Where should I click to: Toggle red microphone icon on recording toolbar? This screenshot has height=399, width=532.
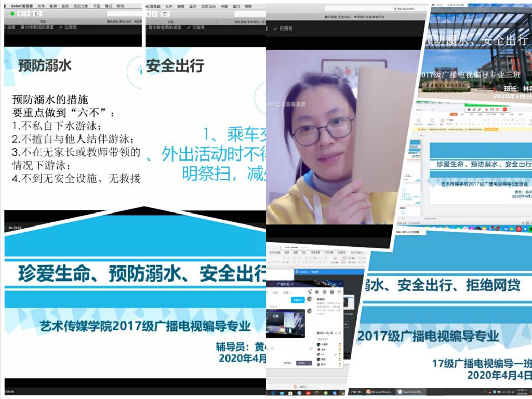point(487,110)
